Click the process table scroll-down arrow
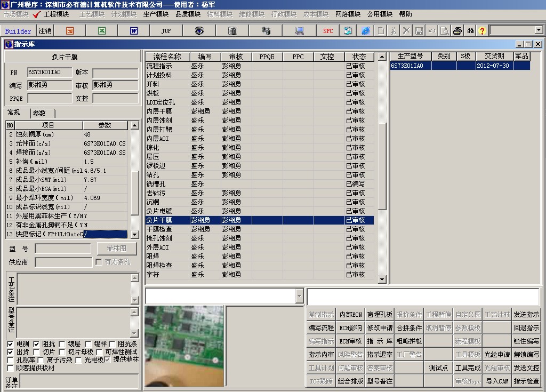The image size is (546, 392). point(382,279)
